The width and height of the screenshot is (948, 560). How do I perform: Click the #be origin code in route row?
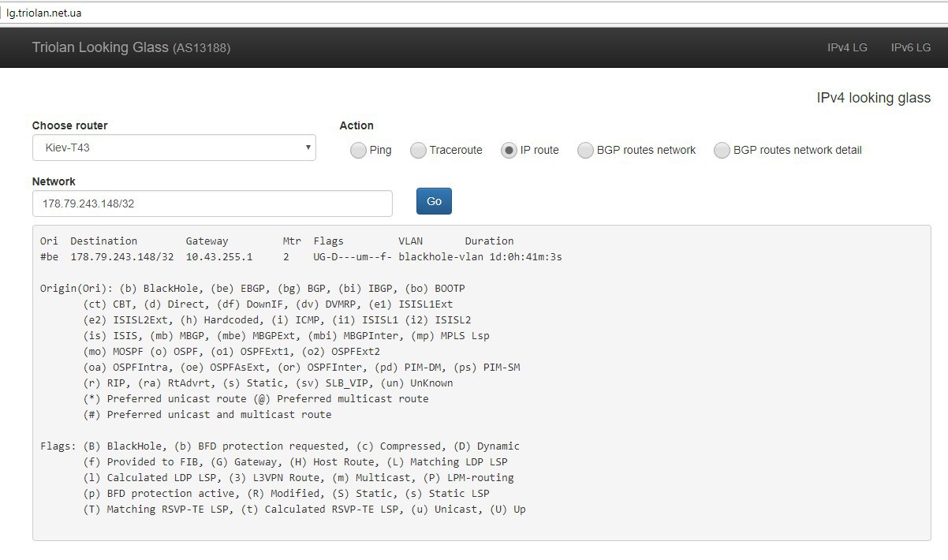[49, 257]
